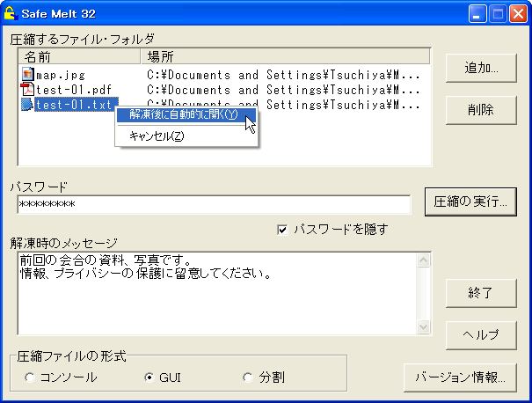Screen dimensions: 532x403
Task: Click the パスワード input field
Action: [214, 204]
